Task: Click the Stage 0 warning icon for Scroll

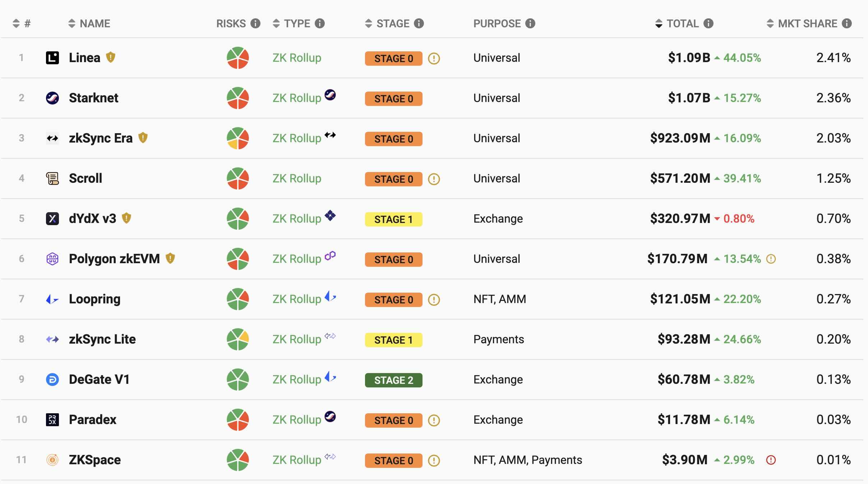Action: click(x=434, y=179)
